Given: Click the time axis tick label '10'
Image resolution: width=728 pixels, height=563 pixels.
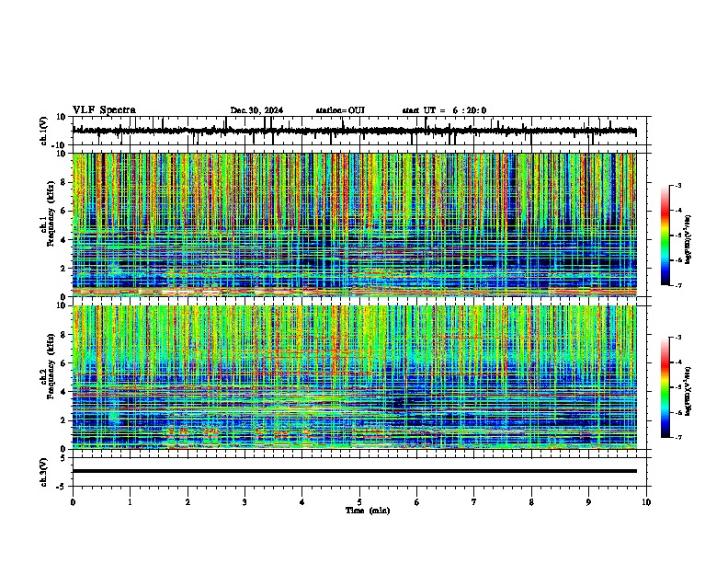Looking at the screenshot, I should tap(646, 502).
